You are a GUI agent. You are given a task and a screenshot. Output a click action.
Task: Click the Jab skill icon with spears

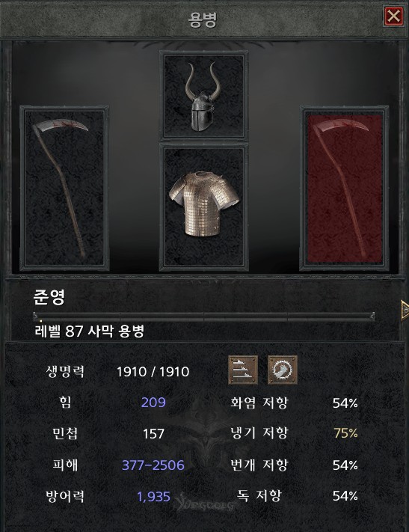[x=243, y=370]
